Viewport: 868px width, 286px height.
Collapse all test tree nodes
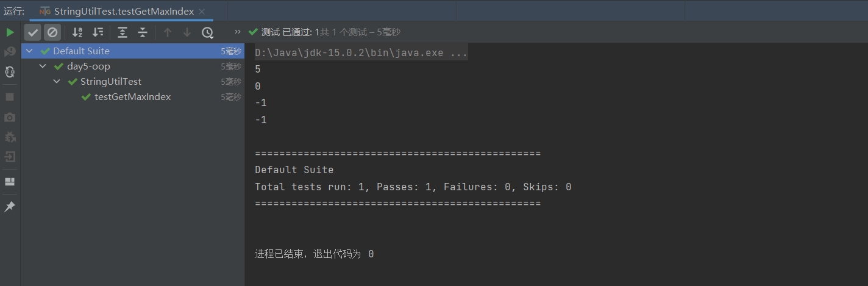(143, 32)
